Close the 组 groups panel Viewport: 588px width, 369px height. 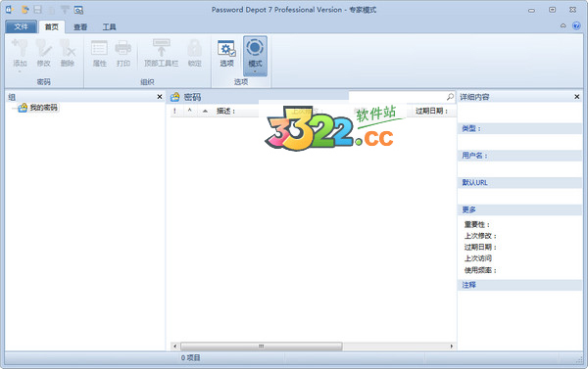(x=160, y=97)
